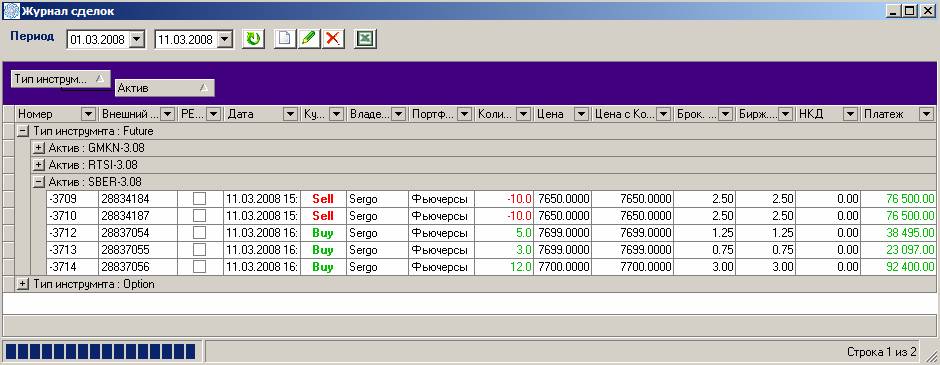Edit the selected deal with the pencil icon
The width and height of the screenshot is (940, 365).
click(309, 40)
